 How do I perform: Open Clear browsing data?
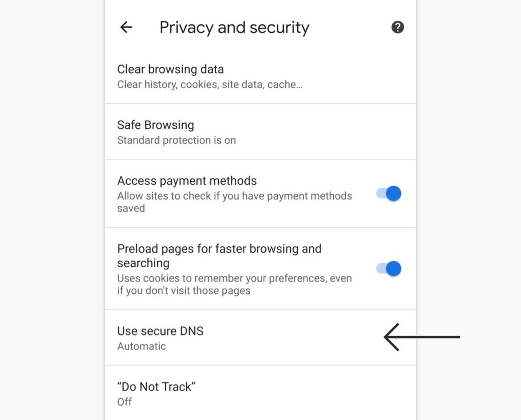point(170,69)
